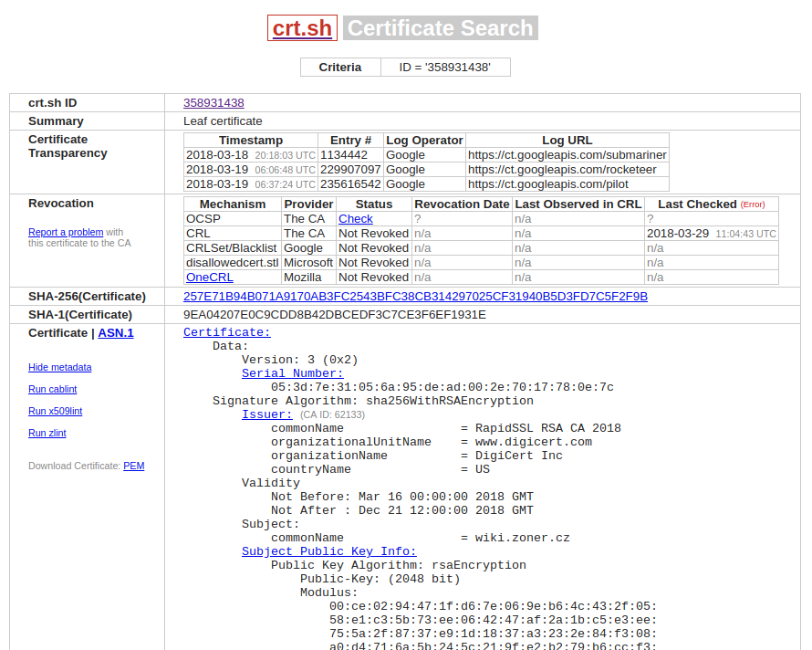Run cablint on this certificate
812x650 pixels.
tap(52, 389)
